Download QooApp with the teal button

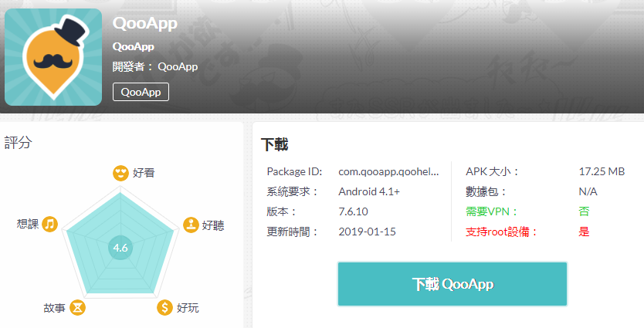click(452, 284)
